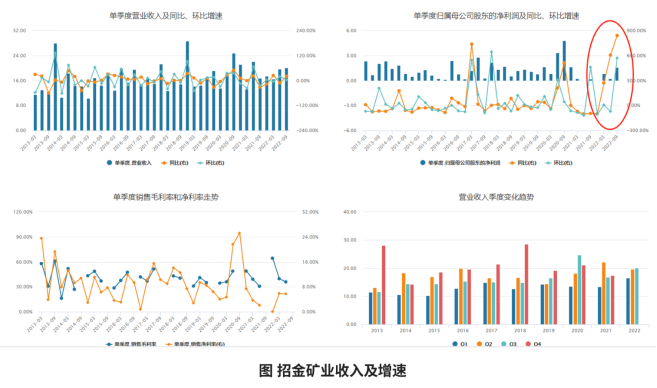The image size is (657, 388).
Task: Toggle the Q4 legend item
Action: pos(533,344)
